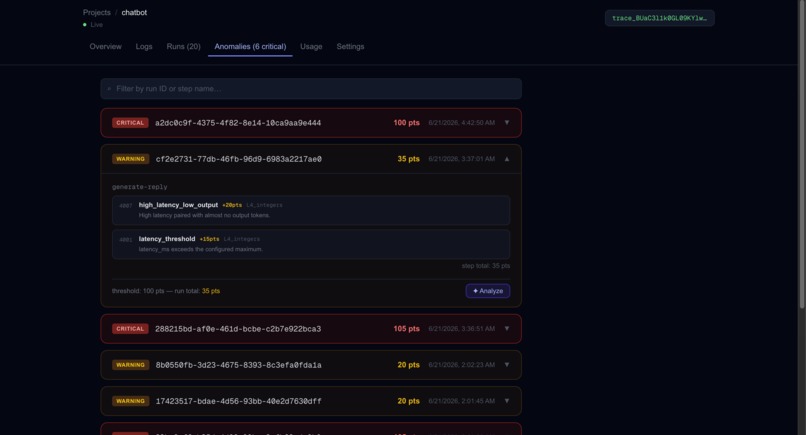Image resolution: width=806 pixels, height=435 pixels.
Task: Click 'High latency paired with almost no output tokens.'
Action: [x=204, y=215]
